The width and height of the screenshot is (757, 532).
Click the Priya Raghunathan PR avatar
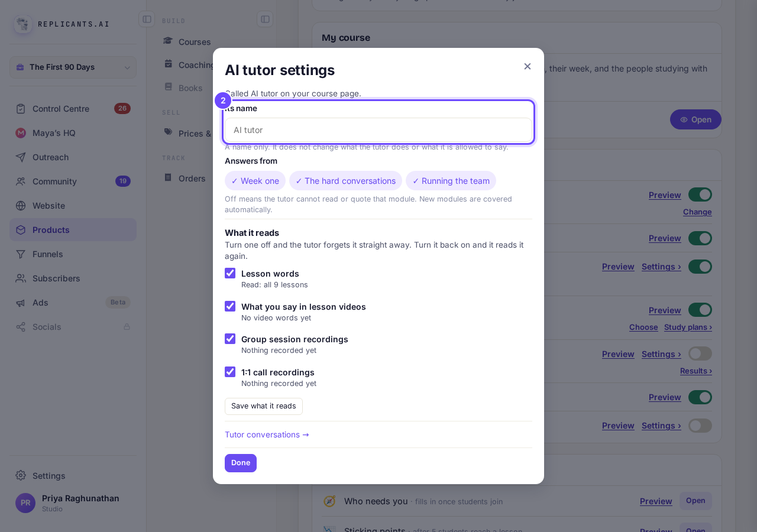25,503
